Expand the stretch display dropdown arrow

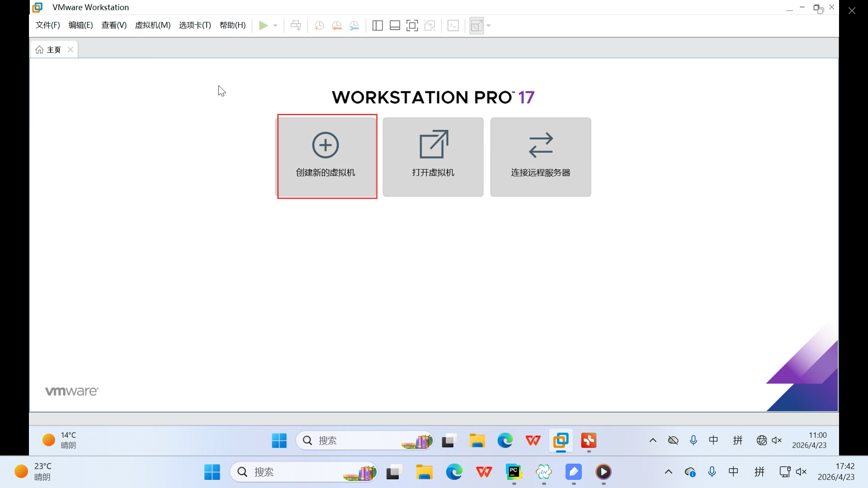489,26
